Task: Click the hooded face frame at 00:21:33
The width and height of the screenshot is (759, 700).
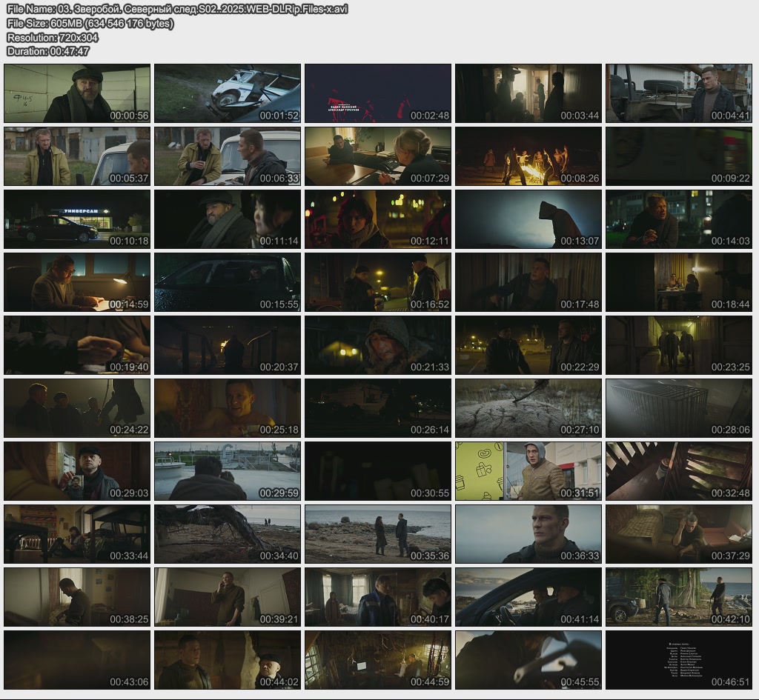Action: pyautogui.click(x=378, y=345)
